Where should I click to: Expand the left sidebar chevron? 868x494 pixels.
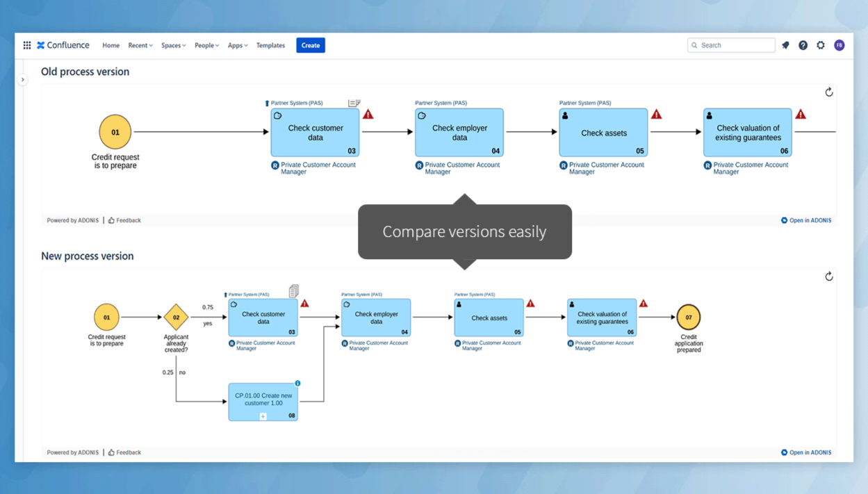point(22,80)
